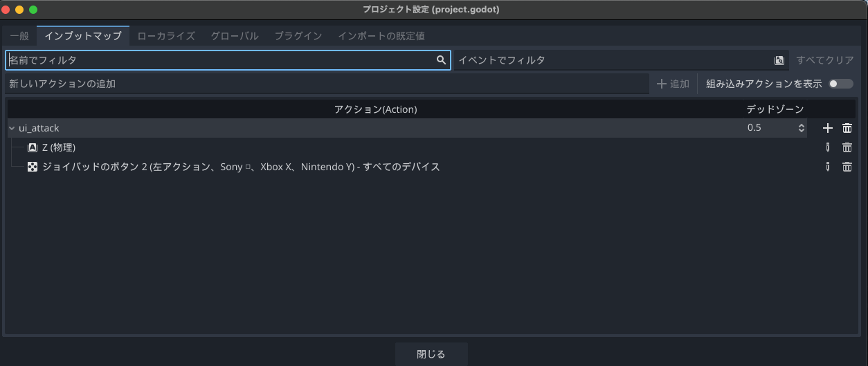Remove the joypad button event with trash icon
This screenshot has height=366, width=868.
click(847, 167)
